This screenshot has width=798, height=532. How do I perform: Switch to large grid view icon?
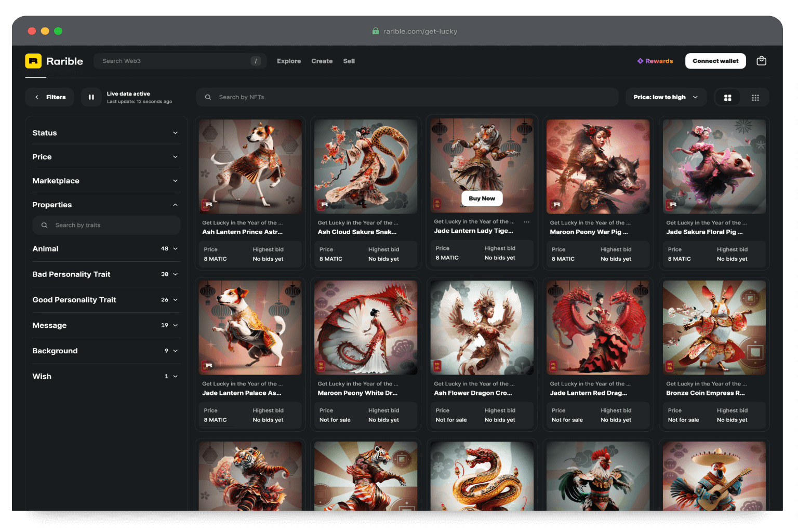point(727,98)
